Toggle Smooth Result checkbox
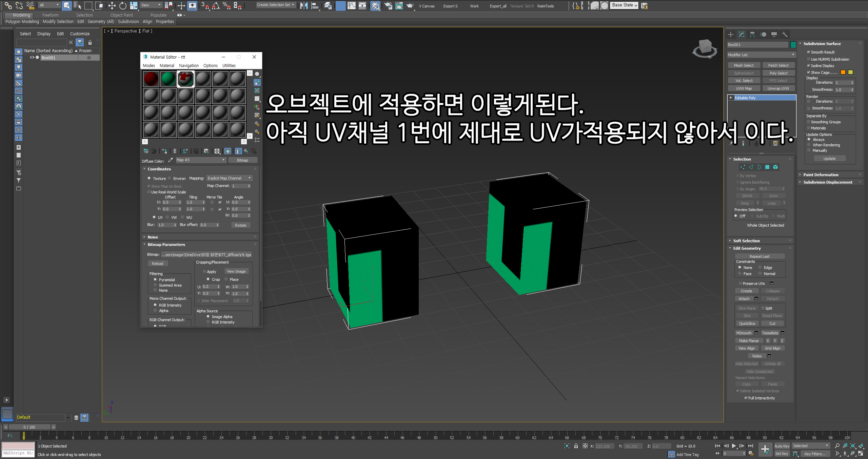The image size is (868, 459). tap(809, 52)
